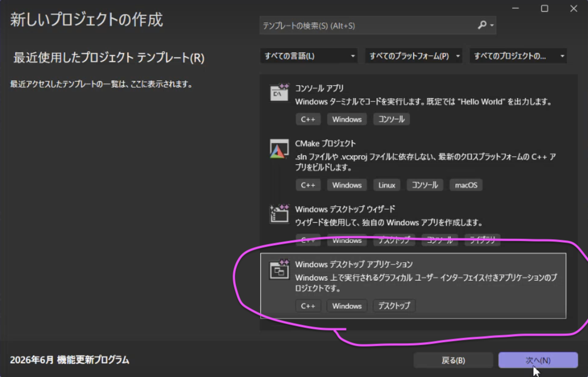The height and width of the screenshot is (377, 588).
Task: Click the 2026年6月 機能更新プログラム text
Action: point(70,360)
